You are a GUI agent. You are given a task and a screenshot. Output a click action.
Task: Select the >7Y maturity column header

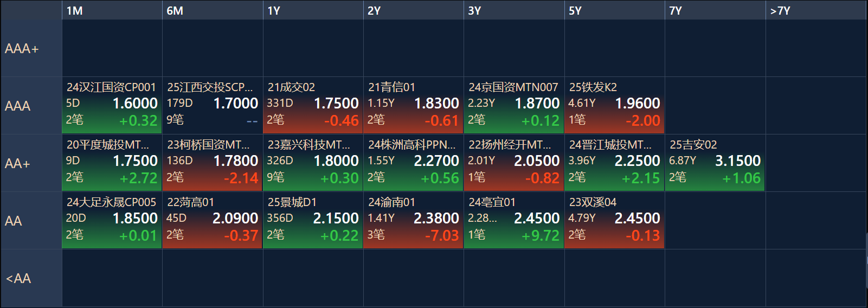coord(816,10)
